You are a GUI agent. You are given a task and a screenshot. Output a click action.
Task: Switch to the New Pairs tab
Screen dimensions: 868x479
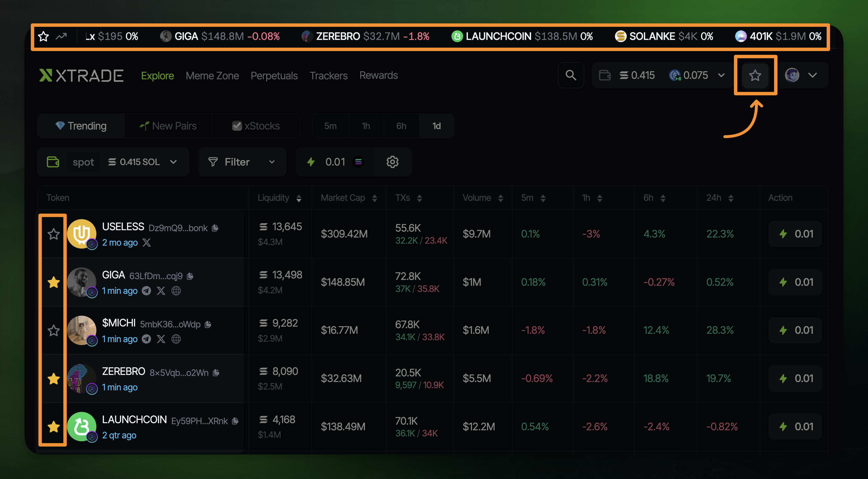[x=168, y=126]
